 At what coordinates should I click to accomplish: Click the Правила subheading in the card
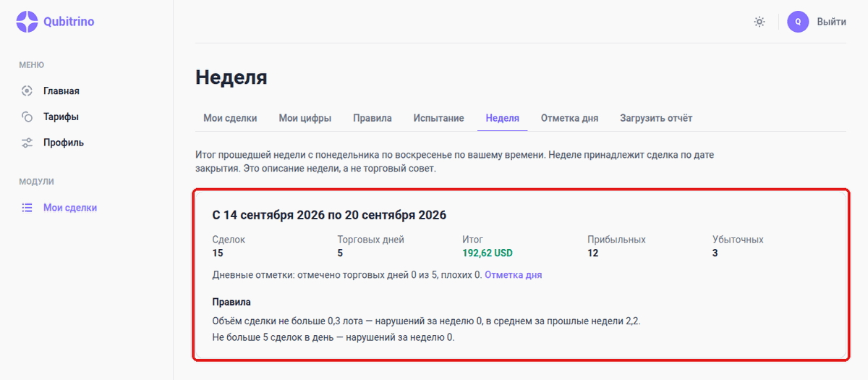tap(231, 302)
